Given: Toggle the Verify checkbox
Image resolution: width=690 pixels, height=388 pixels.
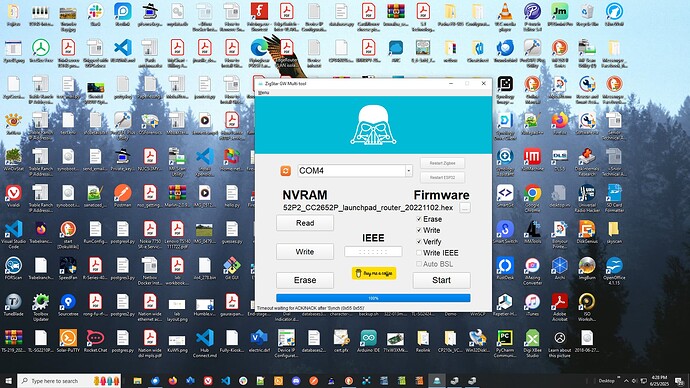Looking at the screenshot, I should click(x=419, y=242).
